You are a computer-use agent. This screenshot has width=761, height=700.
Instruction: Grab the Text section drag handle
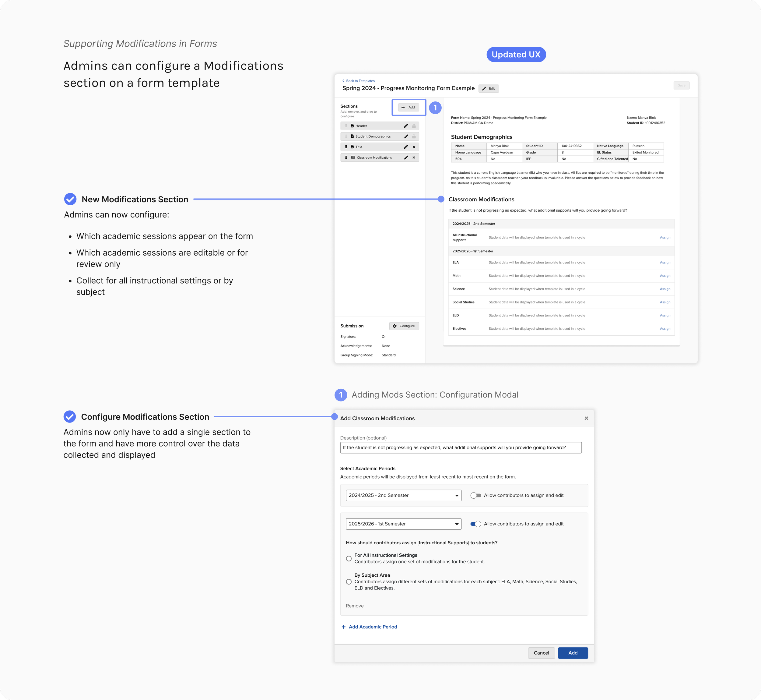tap(346, 147)
